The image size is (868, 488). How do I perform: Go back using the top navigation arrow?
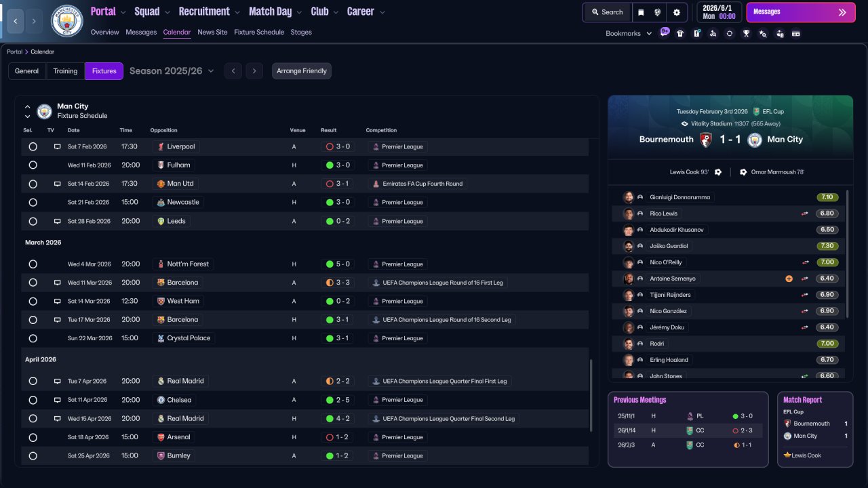click(15, 21)
